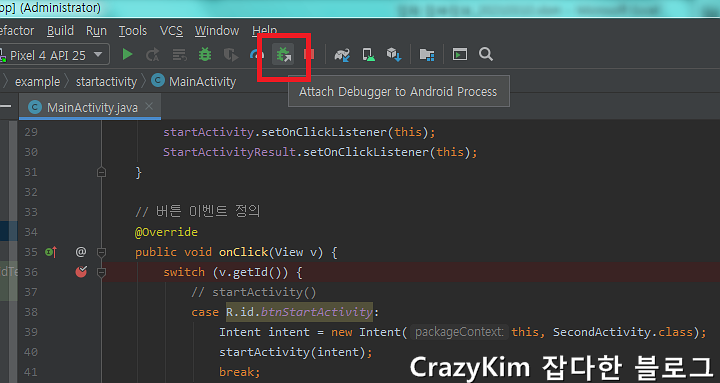
Task: Sync Project with Gradle Files icon
Action: coord(342,55)
